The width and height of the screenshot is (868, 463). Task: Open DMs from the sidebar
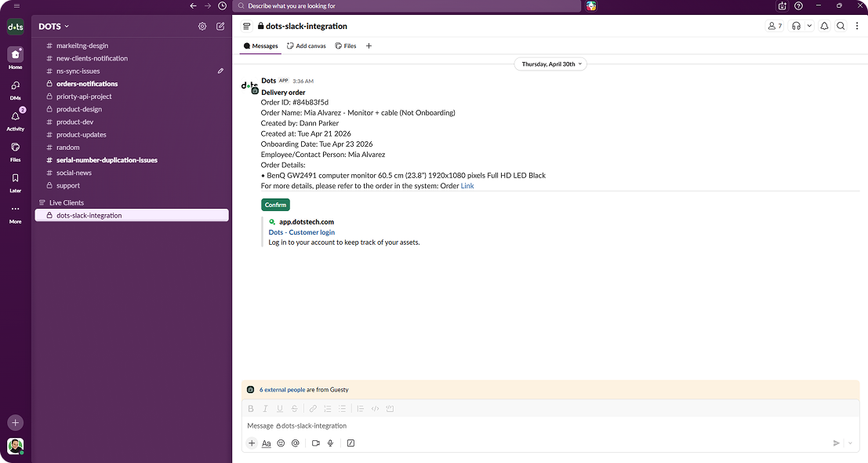[x=15, y=89]
